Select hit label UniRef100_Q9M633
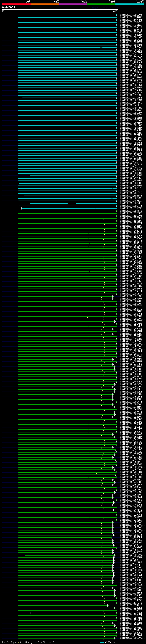Viewport: 146px width, 644px height. (x=131, y=261)
